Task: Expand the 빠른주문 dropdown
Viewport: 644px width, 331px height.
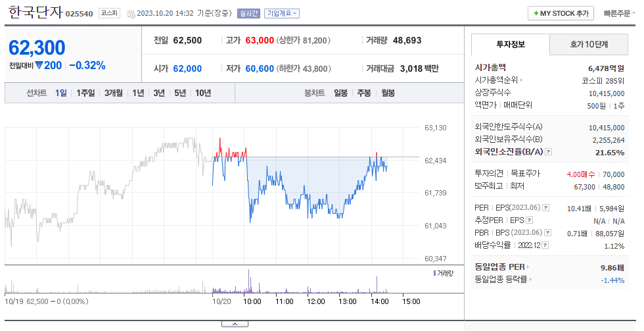Action: pos(619,14)
